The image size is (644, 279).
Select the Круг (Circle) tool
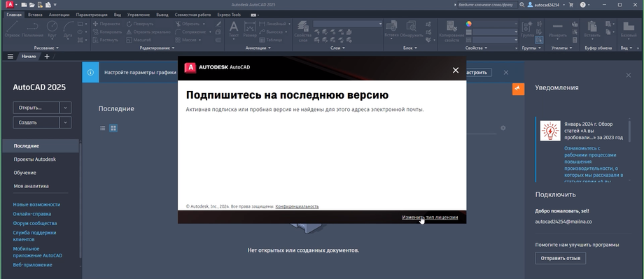[x=52, y=29]
